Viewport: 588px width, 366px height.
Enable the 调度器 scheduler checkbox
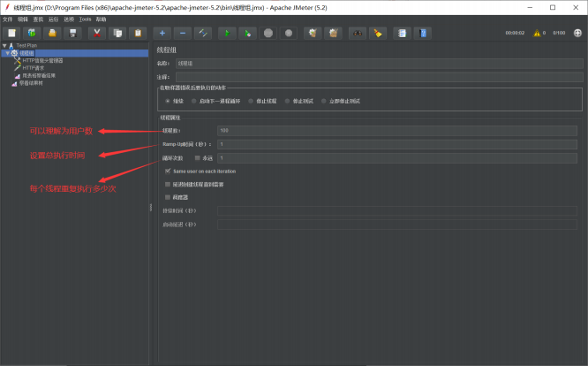168,197
